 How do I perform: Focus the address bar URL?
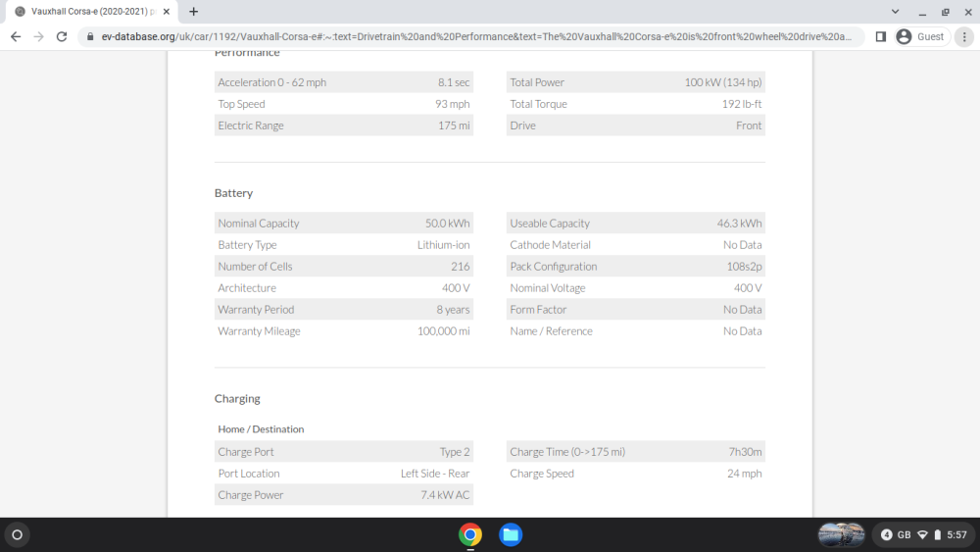476,37
